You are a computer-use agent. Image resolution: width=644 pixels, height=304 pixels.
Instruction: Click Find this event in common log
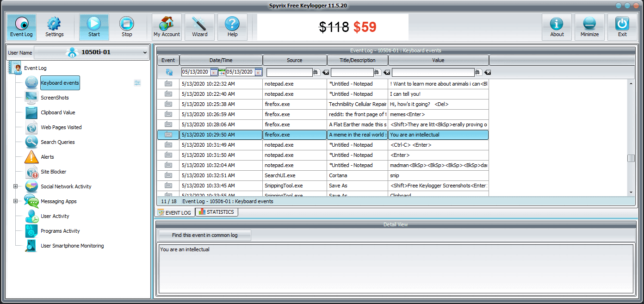click(204, 235)
